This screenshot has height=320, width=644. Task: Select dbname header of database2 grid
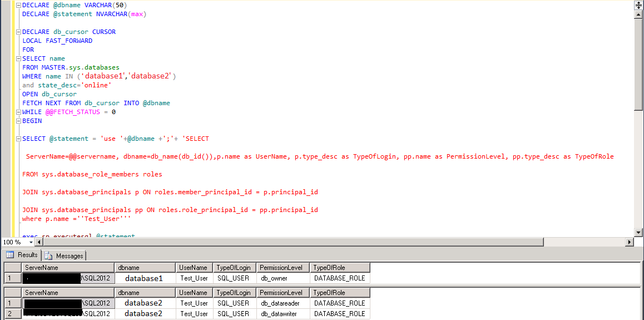coord(145,293)
